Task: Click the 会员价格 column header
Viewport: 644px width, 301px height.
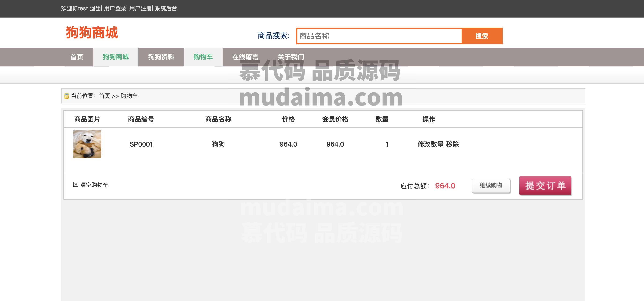Action: (x=335, y=119)
